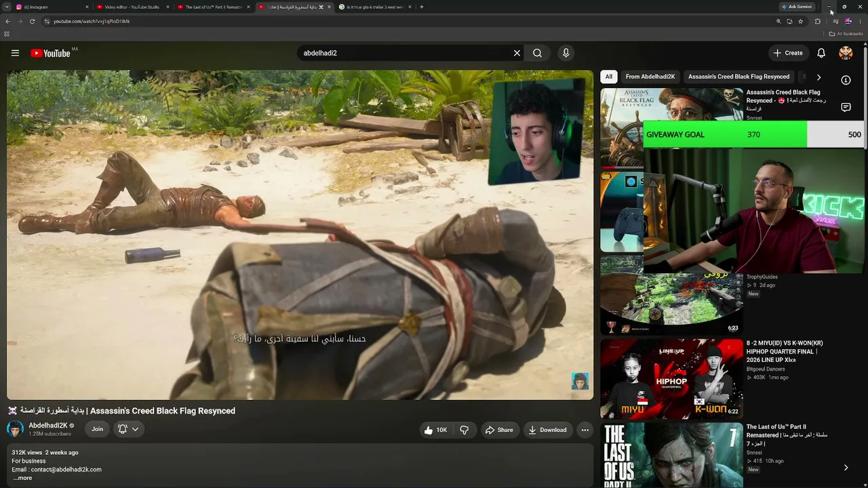View site information icon in address bar
This screenshot has width=868, height=488.
tap(47, 21)
